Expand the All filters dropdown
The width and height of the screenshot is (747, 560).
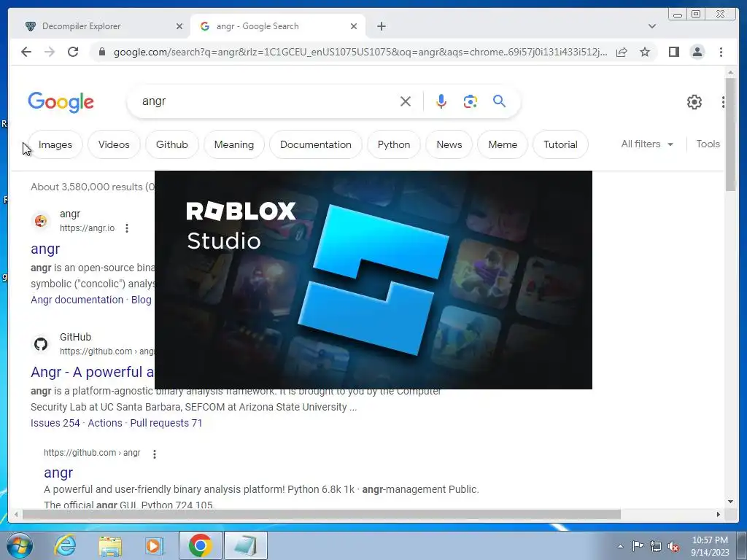point(647,144)
